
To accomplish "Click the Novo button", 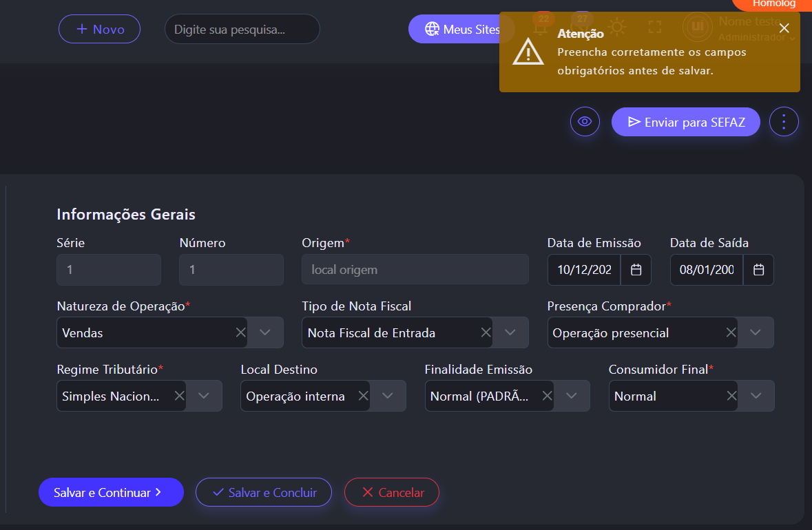I will tap(99, 29).
